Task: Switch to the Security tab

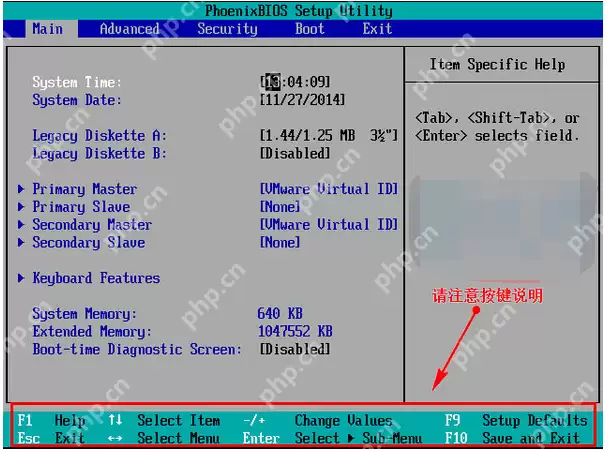Action: 227,29
